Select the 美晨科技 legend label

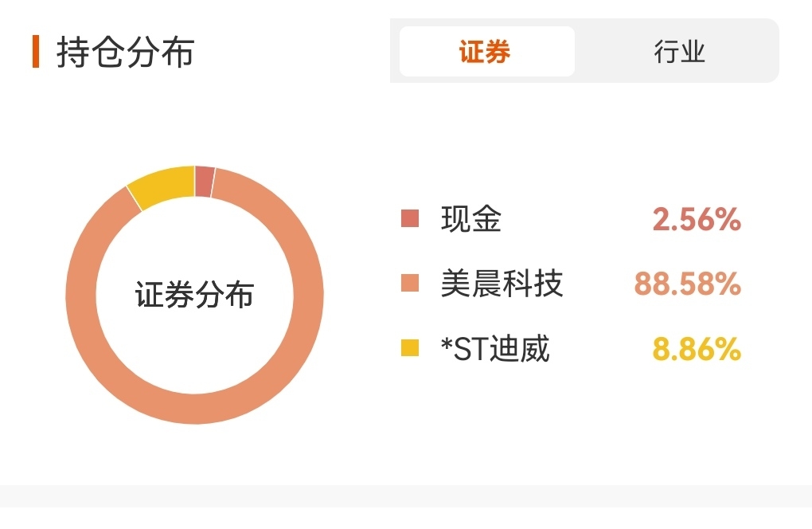pyautogui.click(x=502, y=284)
